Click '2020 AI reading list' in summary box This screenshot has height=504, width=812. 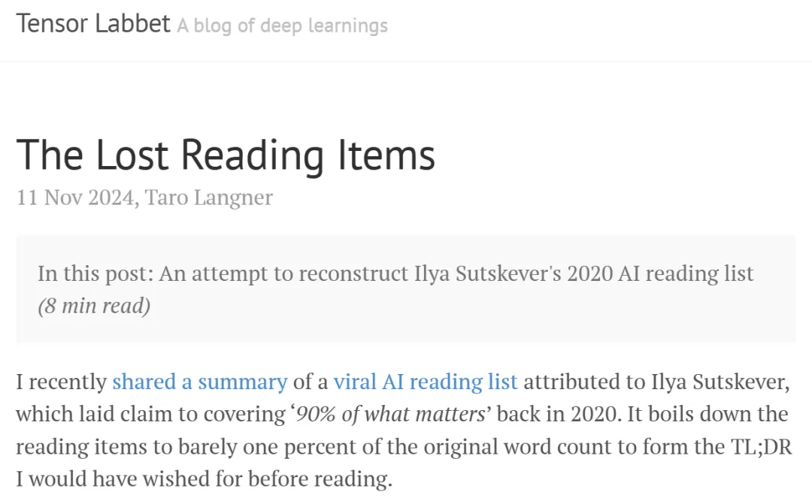point(660,273)
